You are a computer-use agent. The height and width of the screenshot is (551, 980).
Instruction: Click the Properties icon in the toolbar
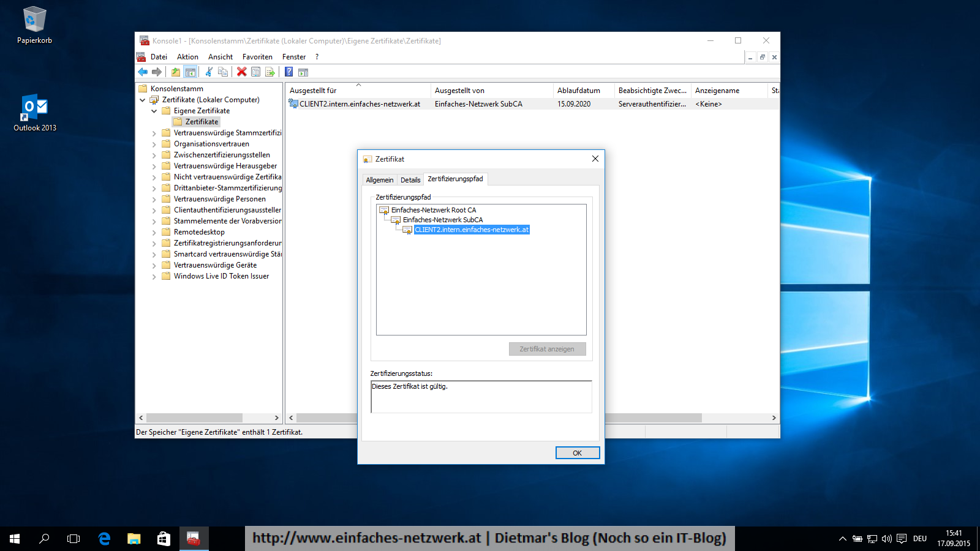click(256, 72)
